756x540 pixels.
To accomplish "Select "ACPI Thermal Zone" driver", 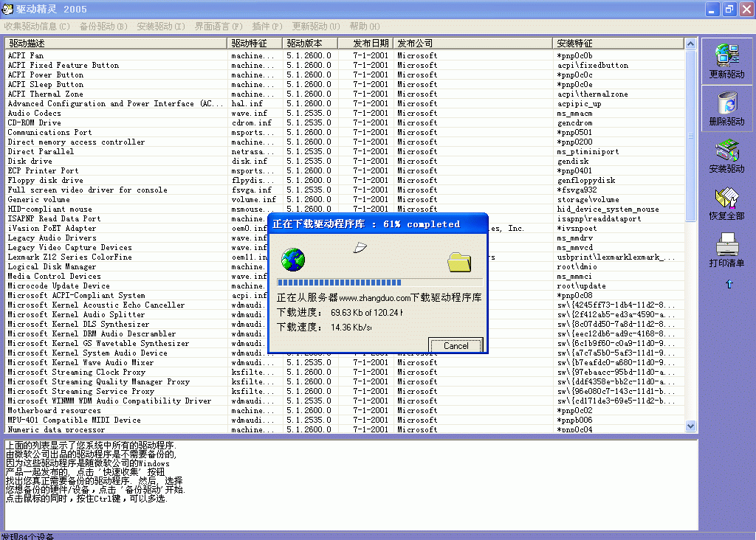I will (x=345, y=94).
